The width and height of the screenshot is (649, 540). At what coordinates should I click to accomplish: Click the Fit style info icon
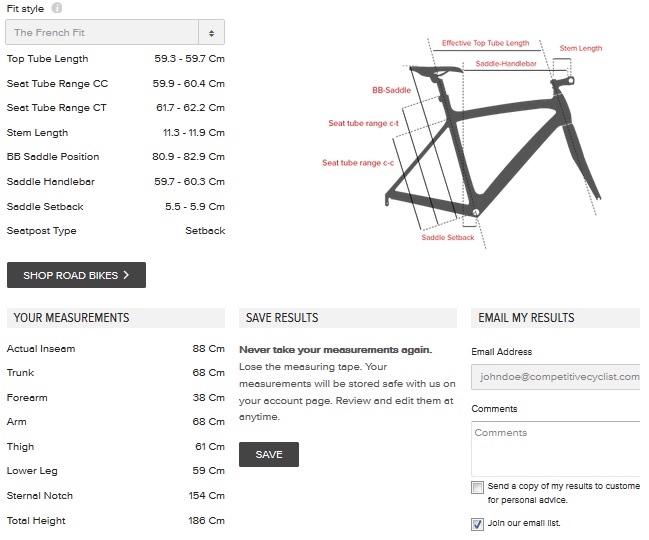point(56,8)
